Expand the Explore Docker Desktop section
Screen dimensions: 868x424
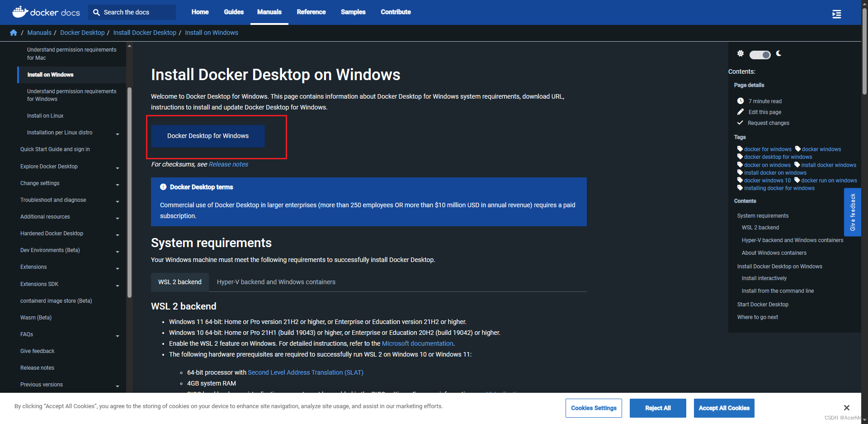(118, 168)
